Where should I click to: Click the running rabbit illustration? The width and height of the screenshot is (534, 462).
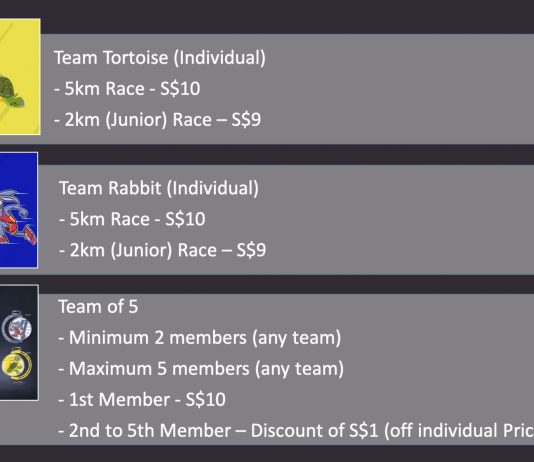[17, 217]
